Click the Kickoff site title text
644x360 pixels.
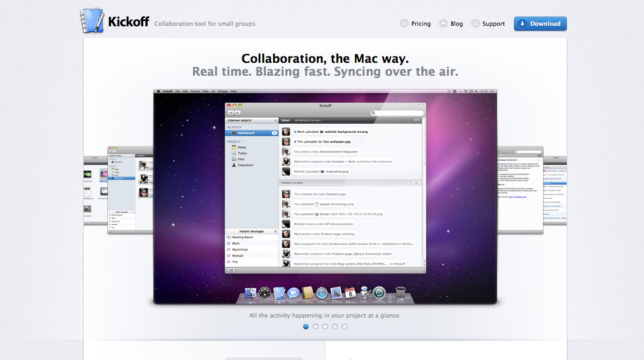point(128,22)
